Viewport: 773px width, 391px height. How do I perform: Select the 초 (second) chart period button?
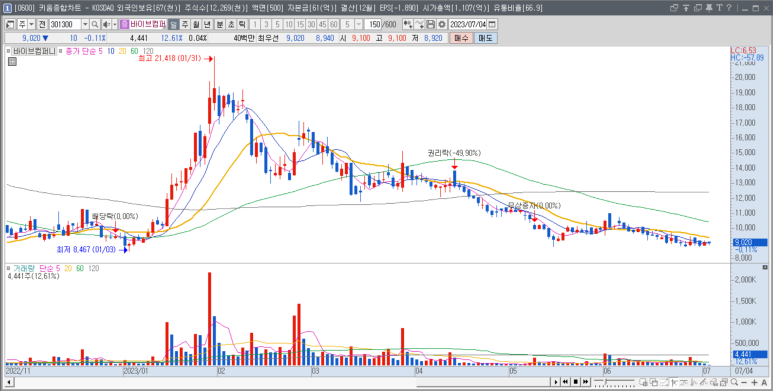click(231, 25)
